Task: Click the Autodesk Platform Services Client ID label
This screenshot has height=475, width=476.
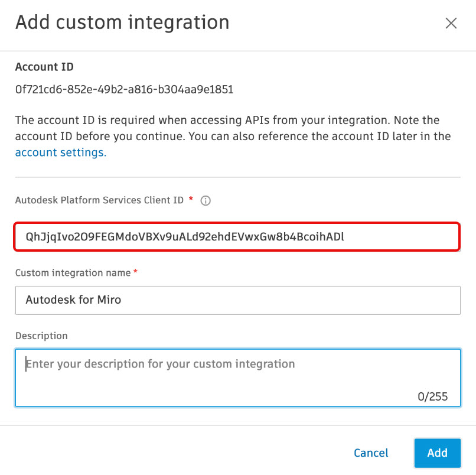Action: coord(99,200)
